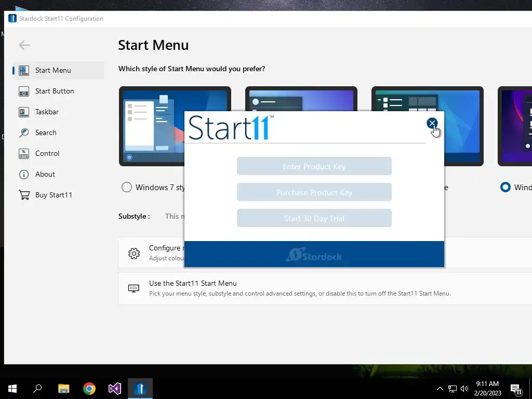Start the 30 Day Trial
The width and height of the screenshot is (532, 399).
point(314,218)
